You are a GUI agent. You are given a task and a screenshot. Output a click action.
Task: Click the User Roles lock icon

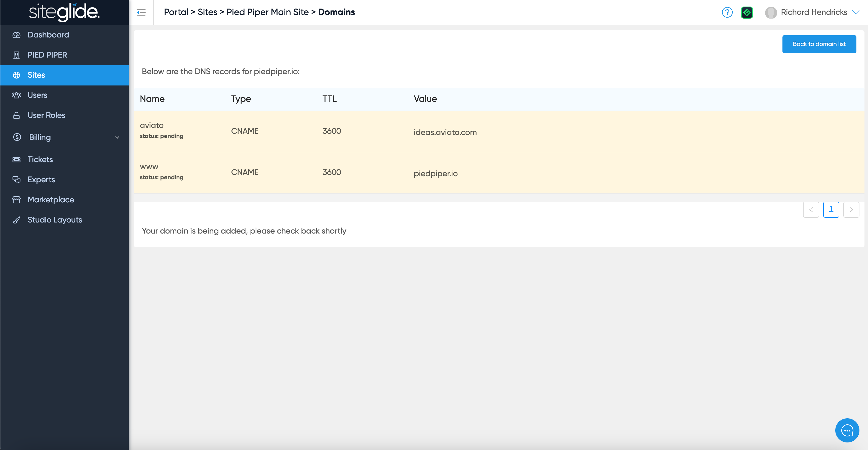click(x=17, y=115)
